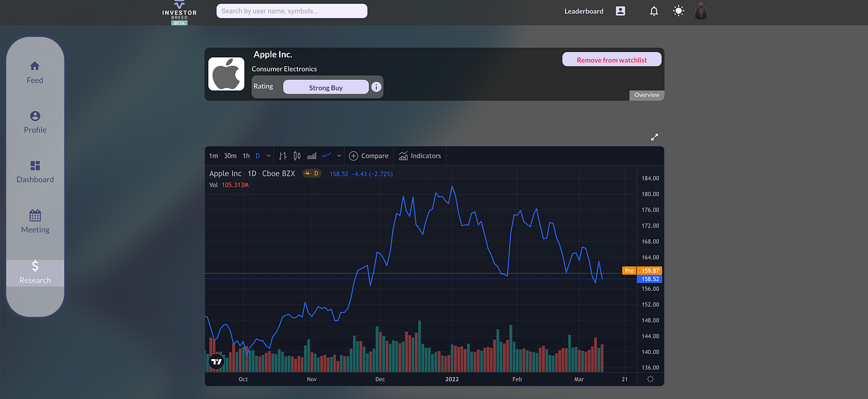Image resolution: width=868 pixels, height=399 pixels.
Task: Open notifications bell
Action: (x=654, y=11)
